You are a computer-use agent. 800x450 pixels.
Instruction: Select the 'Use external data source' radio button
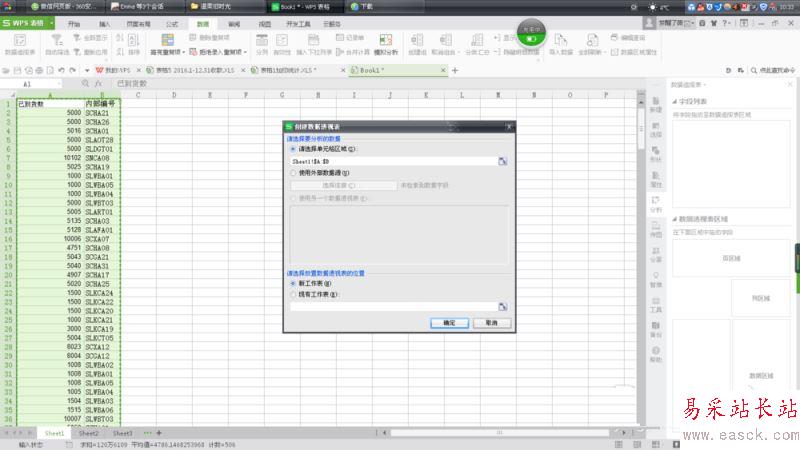pyautogui.click(x=293, y=173)
